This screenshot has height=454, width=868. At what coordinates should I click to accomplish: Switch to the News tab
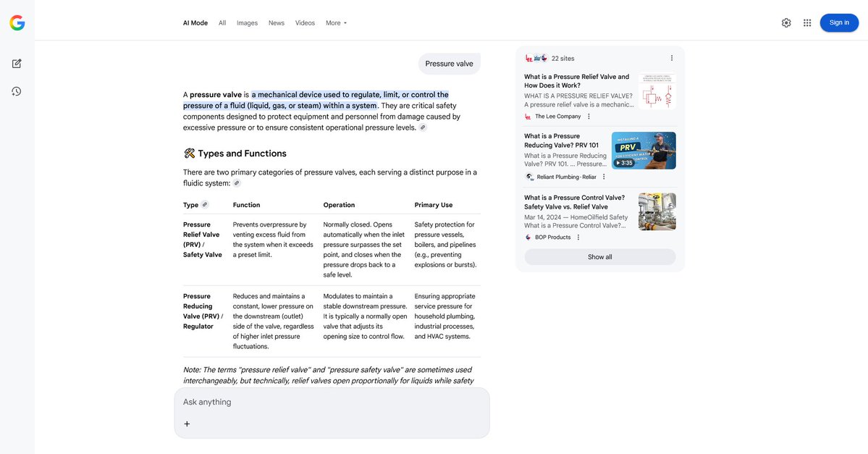(277, 22)
